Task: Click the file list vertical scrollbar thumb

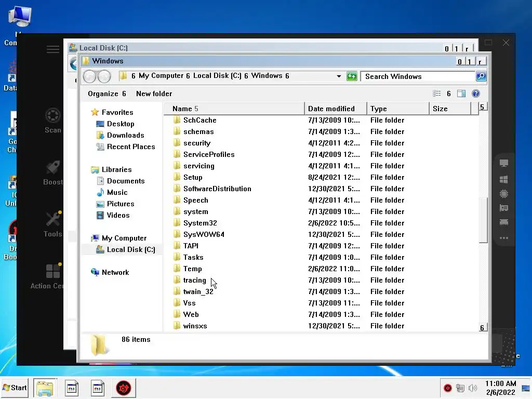Action: tap(483, 220)
